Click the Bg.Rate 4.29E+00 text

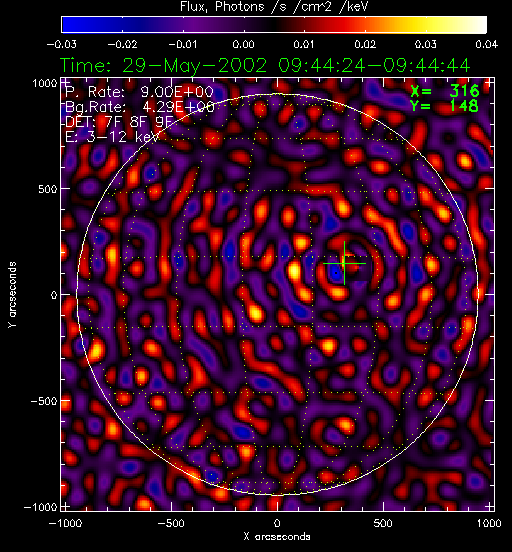point(140,107)
